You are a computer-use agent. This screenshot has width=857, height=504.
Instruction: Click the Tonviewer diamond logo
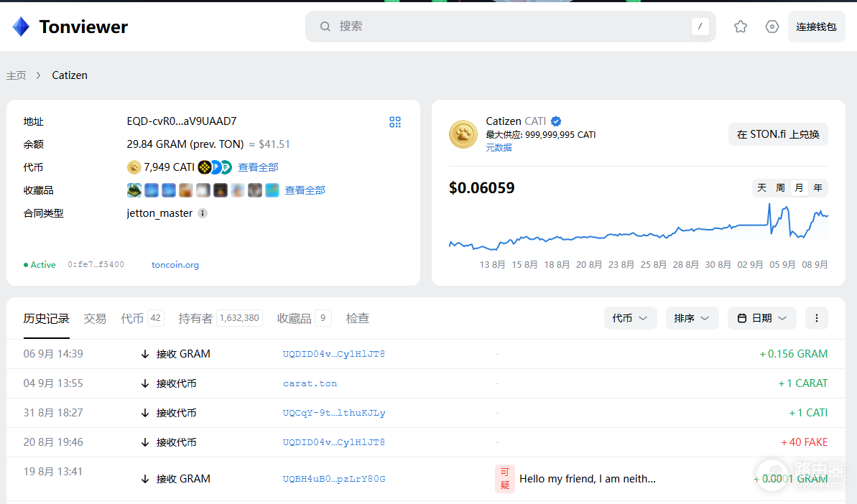click(21, 27)
